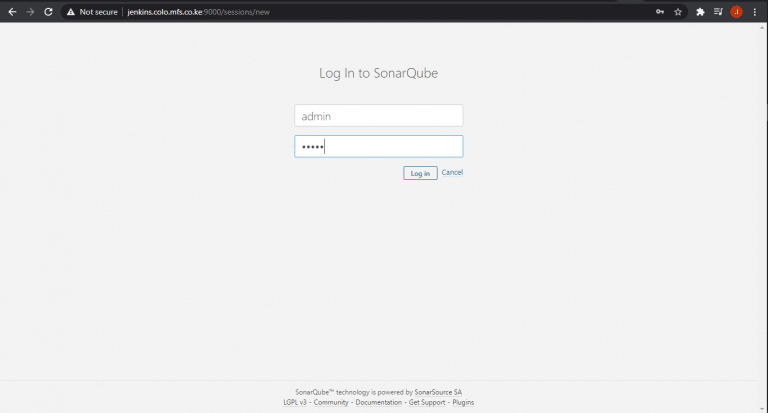Open the Chrome profile avatar
Screen dimensions: 768x413
736,12
